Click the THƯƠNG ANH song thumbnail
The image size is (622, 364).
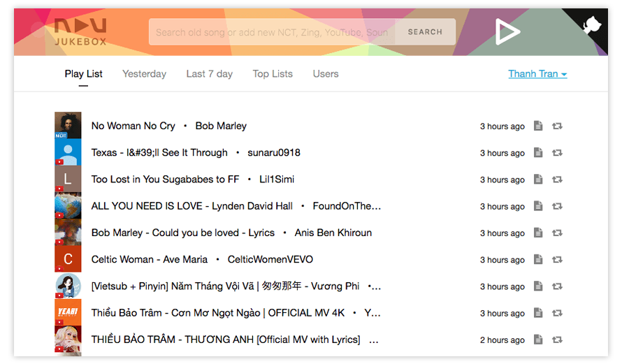pyautogui.click(x=68, y=340)
